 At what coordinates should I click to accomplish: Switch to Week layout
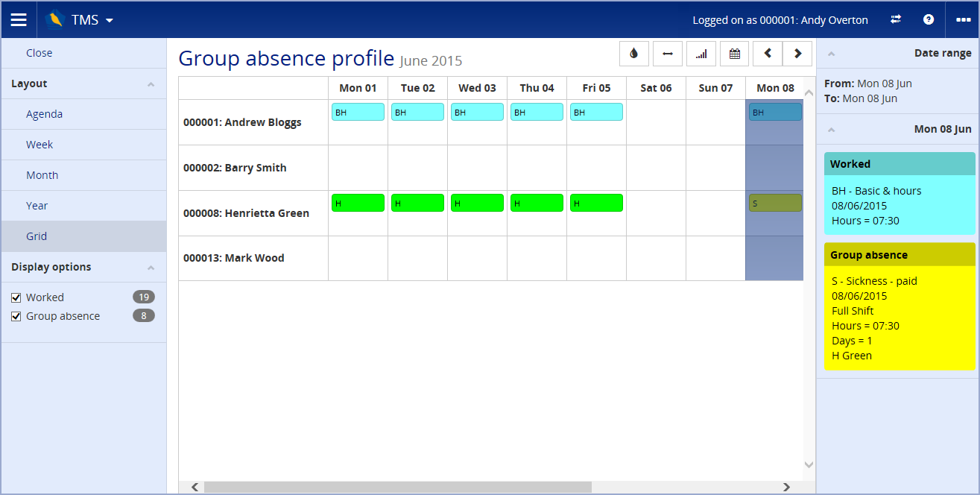point(83,145)
